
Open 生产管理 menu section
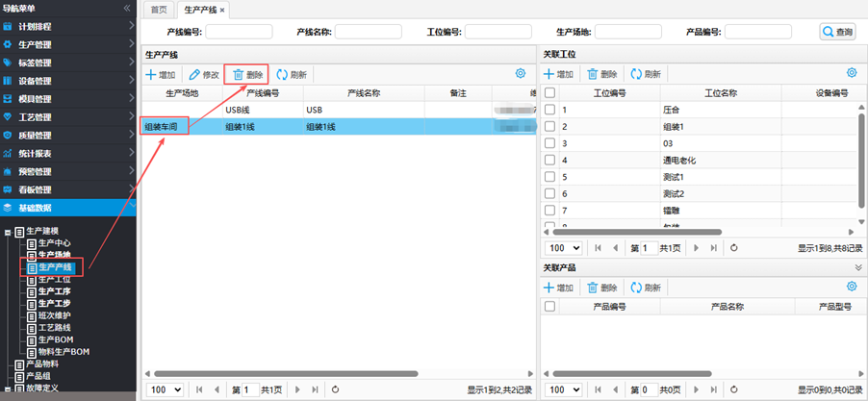[68, 44]
